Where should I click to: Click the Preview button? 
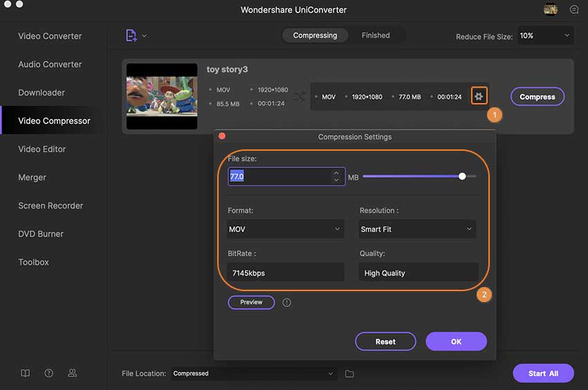tap(251, 302)
